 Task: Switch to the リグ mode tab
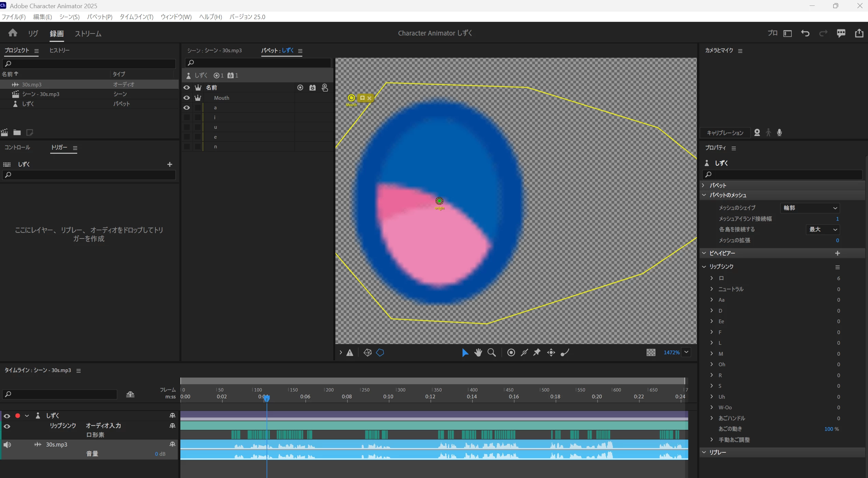coord(33,33)
